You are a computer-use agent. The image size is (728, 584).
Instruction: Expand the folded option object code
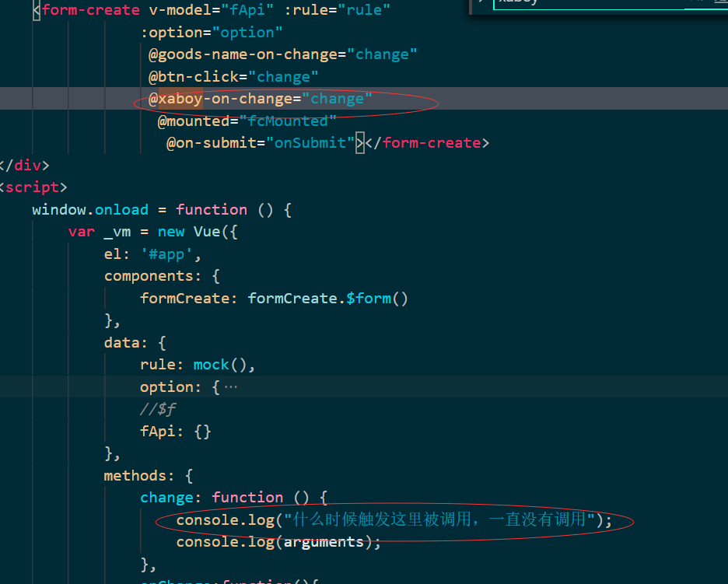click(x=230, y=386)
